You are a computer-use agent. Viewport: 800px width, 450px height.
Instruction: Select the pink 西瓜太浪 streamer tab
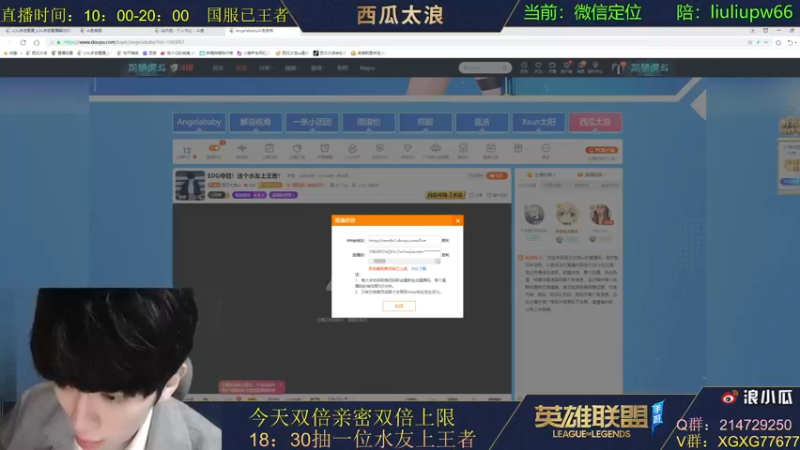[595, 122]
